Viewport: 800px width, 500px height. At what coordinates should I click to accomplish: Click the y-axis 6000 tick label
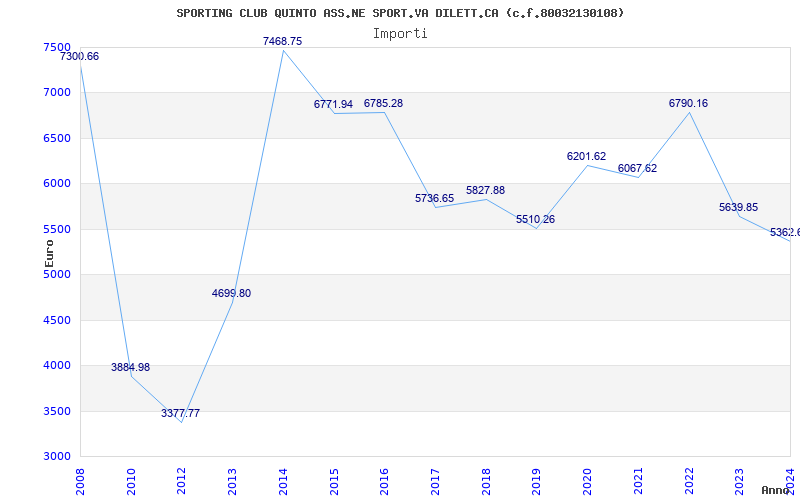pyautogui.click(x=57, y=184)
